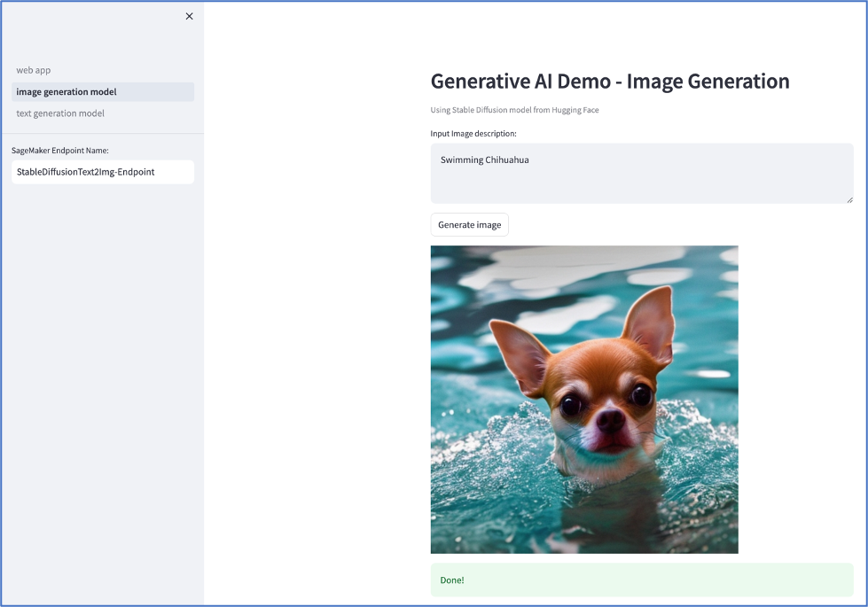Click the text area resize handle
Screen dimensions: 868x607
[849, 199]
